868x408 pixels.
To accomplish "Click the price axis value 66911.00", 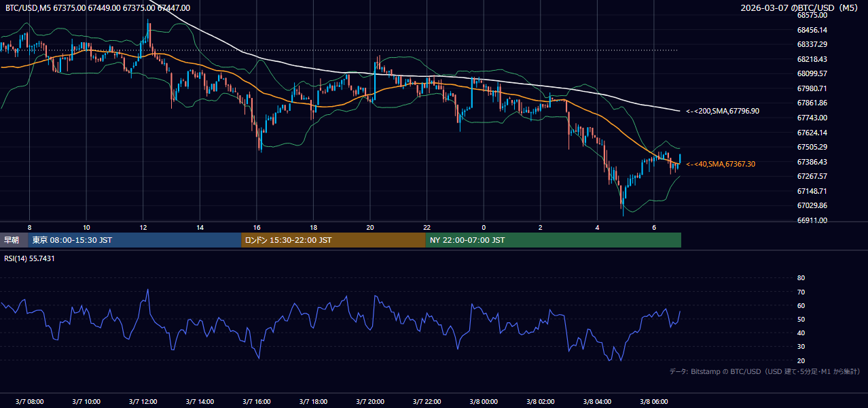I will pos(812,220).
